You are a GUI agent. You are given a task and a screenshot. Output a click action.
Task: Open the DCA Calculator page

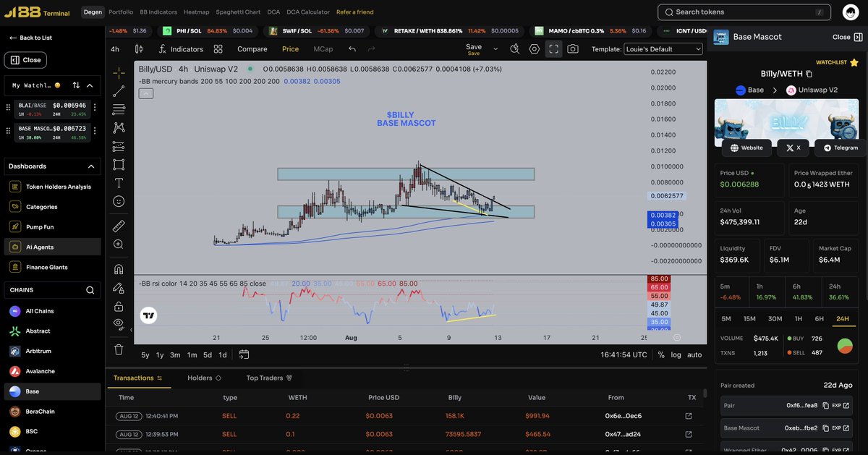click(x=308, y=12)
